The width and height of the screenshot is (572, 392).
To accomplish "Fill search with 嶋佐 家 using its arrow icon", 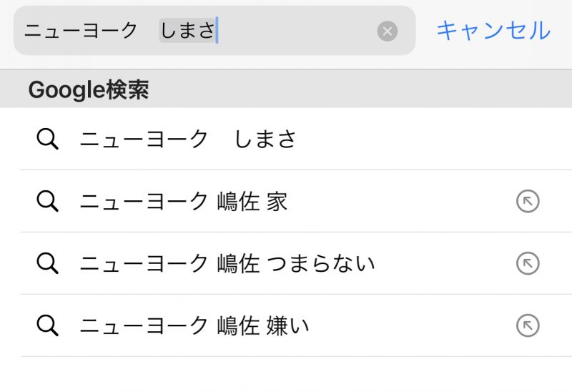I will tap(528, 201).
